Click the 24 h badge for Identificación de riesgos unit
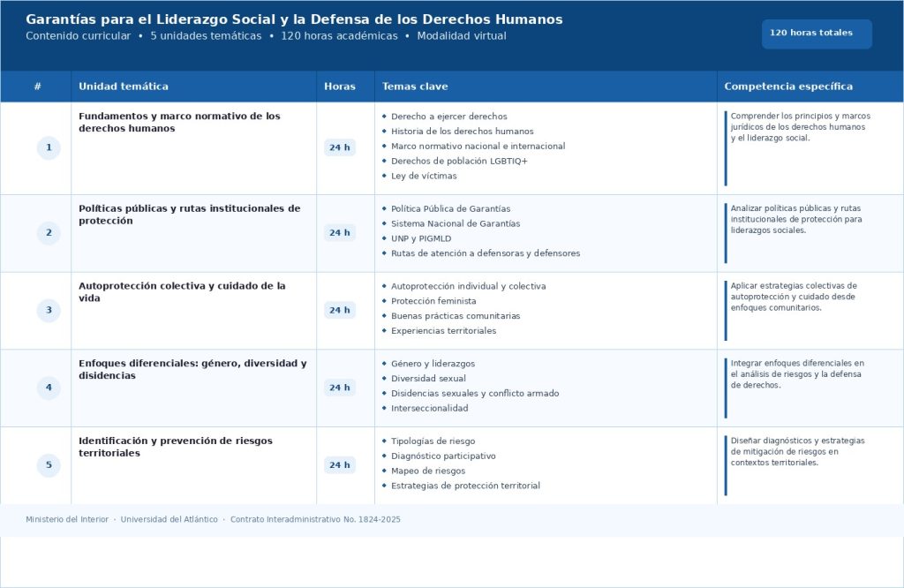The width and height of the screenshot is (904, 588). [340, 465]
